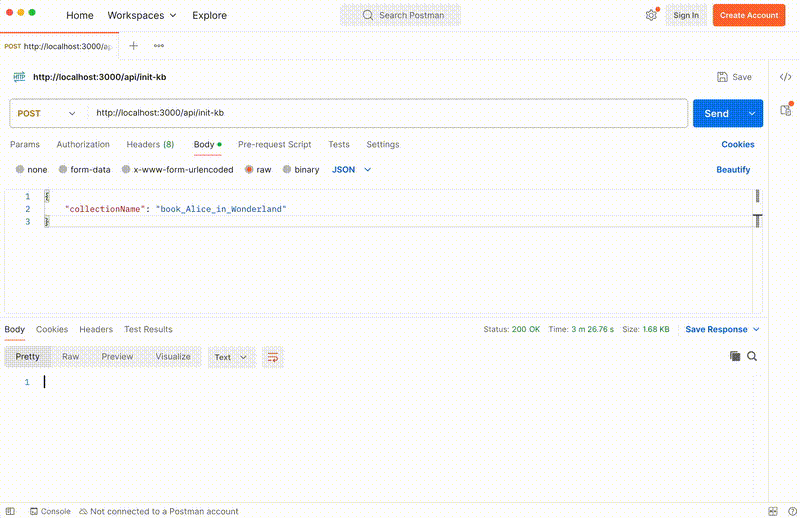Open the Workspaces dropdown
This screenshot has width=800, height=518.
click(142, 15)
